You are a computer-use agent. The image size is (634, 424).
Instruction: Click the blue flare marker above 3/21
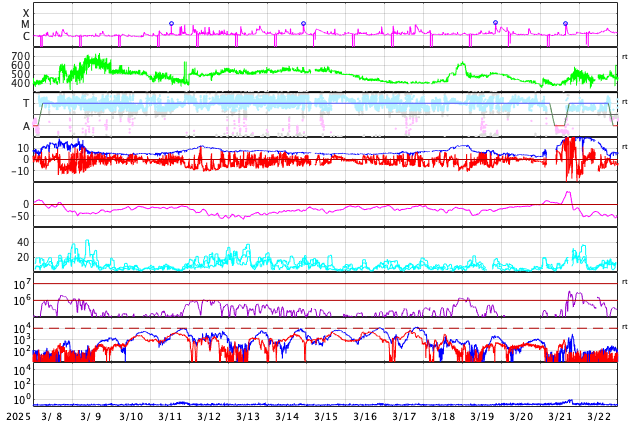coord(565,23)
